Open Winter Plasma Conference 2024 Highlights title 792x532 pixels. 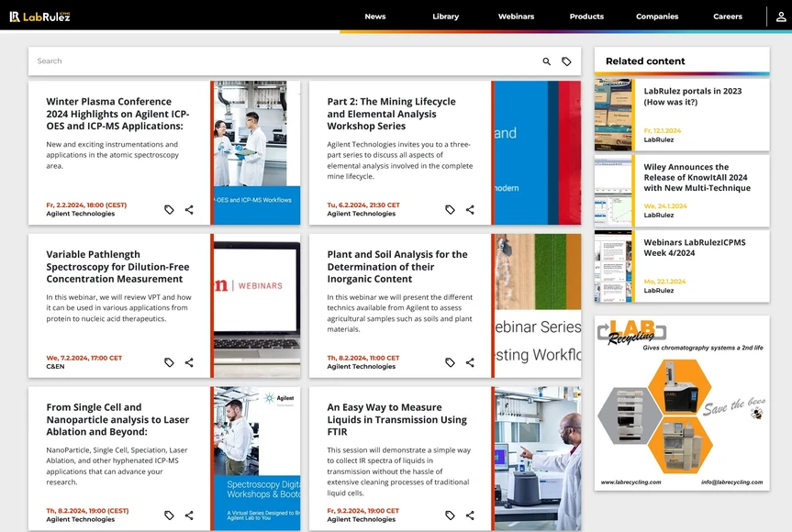(x=117, y=114)
